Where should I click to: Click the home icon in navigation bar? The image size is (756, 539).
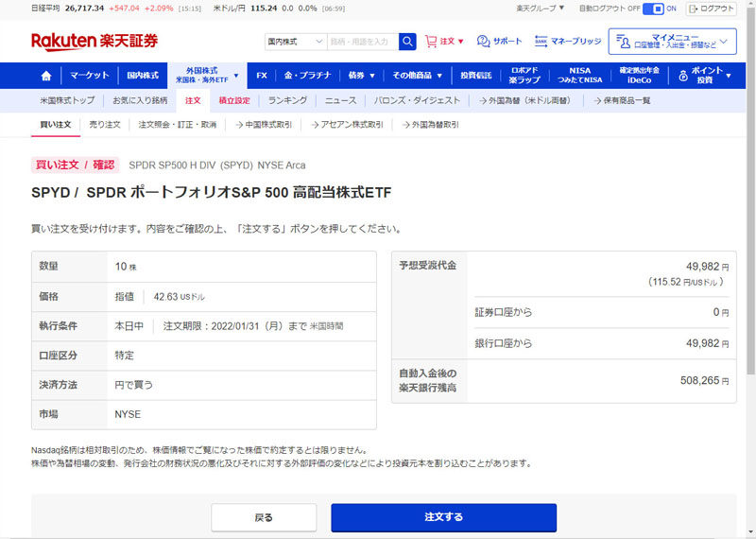(x=45, y=76)
